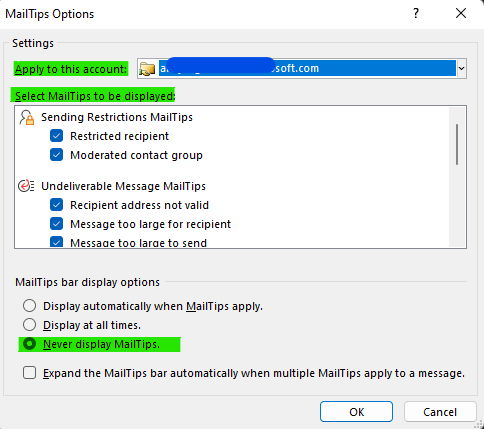Click the Apply to this account label

pyautogui.click(x=71, y=69)
